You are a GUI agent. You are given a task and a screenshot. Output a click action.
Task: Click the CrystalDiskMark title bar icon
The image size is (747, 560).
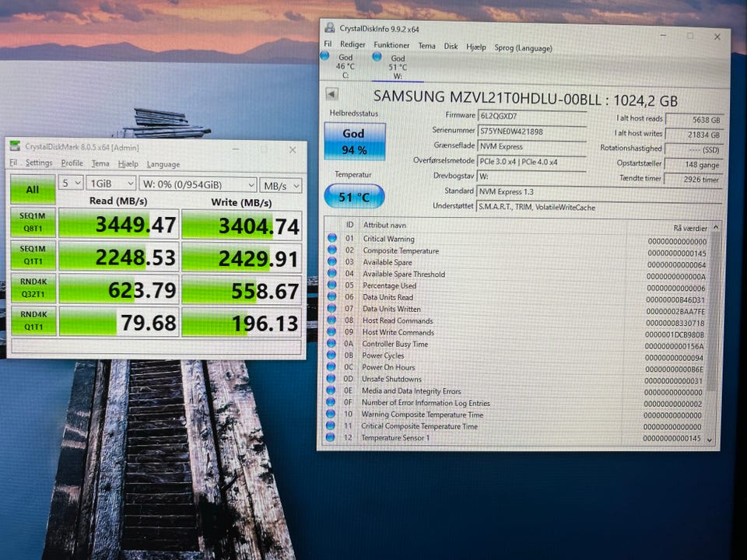point(16,145)
